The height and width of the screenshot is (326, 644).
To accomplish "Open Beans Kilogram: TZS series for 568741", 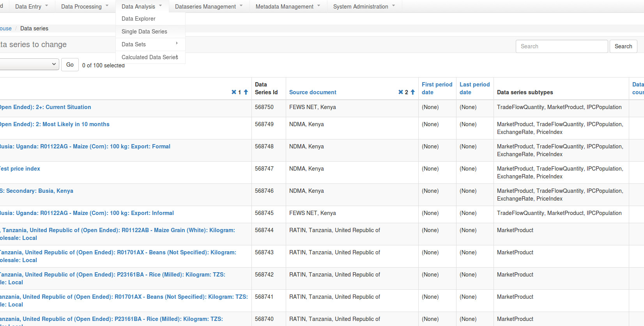I will pyautogui.click(x=124, y=301).
